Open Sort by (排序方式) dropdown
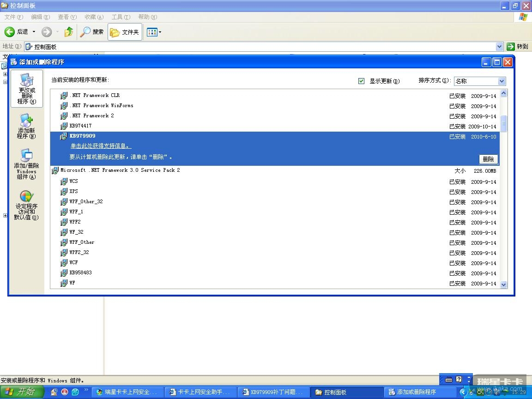Screen dimensions: 532x399 pos(480,81)
